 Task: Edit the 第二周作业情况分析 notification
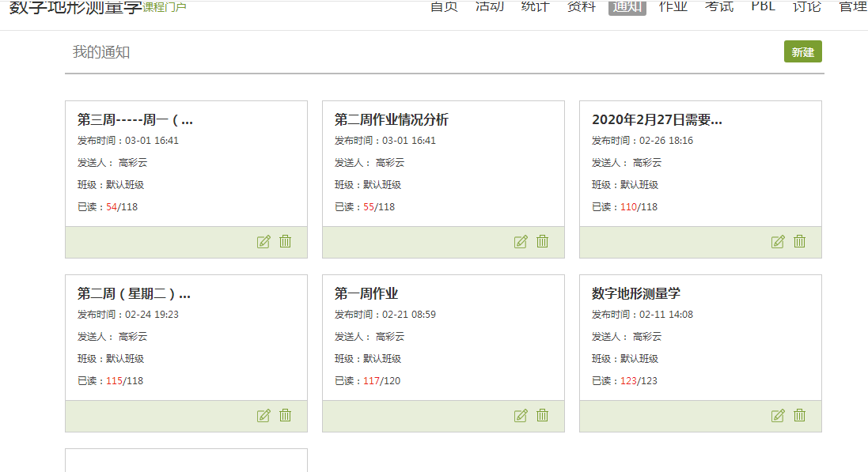click(521, 242)
